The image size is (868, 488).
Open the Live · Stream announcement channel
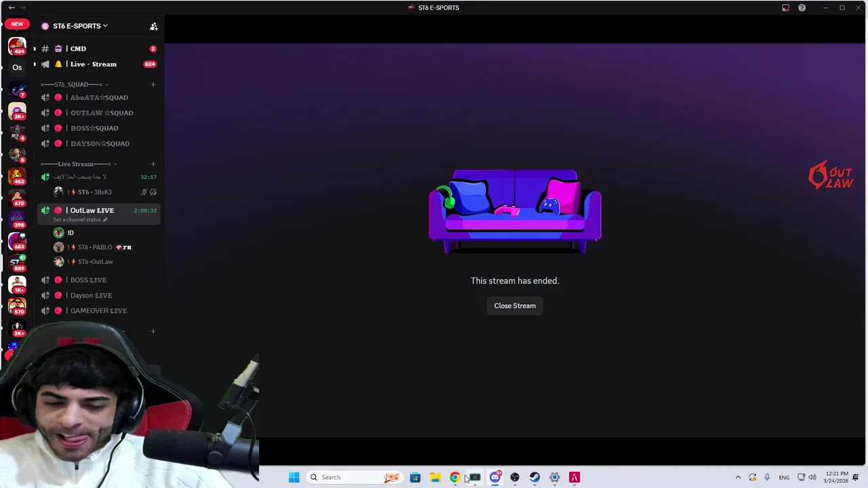(x=95, y=64)
